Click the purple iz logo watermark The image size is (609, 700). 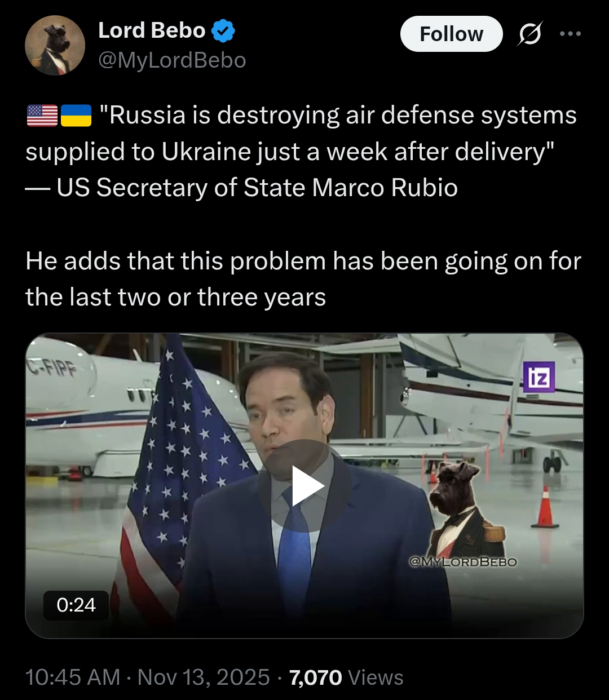tap(539, 377)
